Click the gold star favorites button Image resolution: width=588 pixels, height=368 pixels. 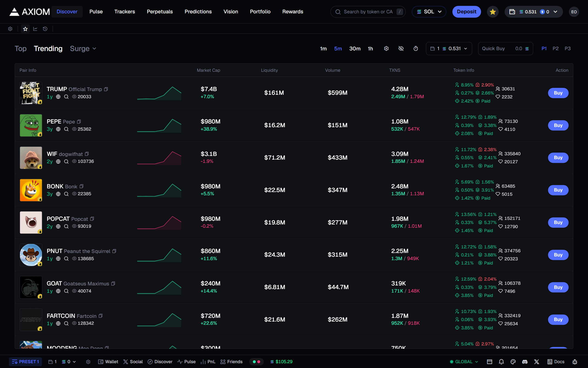coord(493,12)
